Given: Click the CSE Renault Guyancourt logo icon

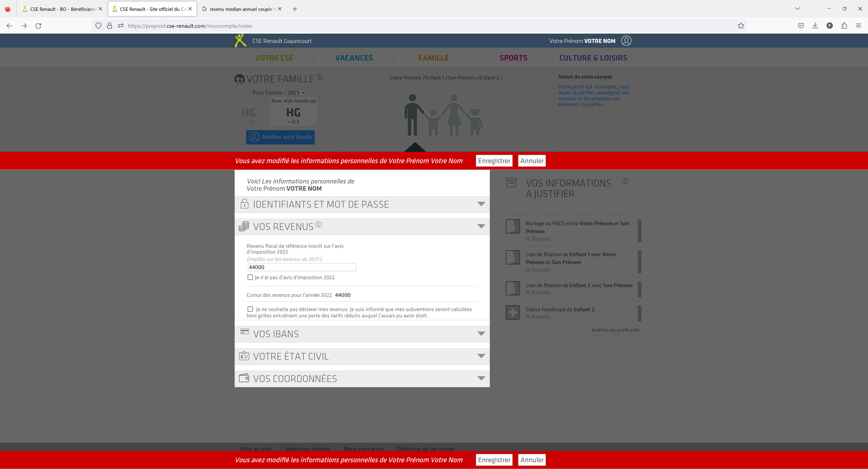Looking at the screenshot, I should [x=240, y=41].
